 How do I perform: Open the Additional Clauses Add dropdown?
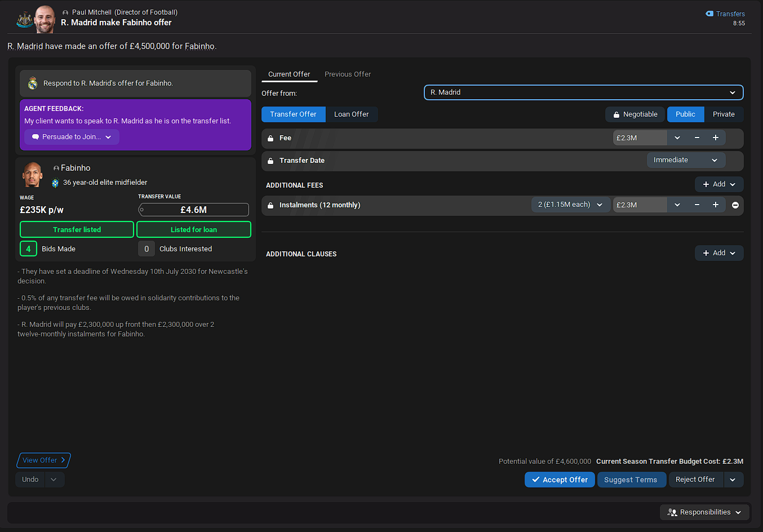(719, 253)
